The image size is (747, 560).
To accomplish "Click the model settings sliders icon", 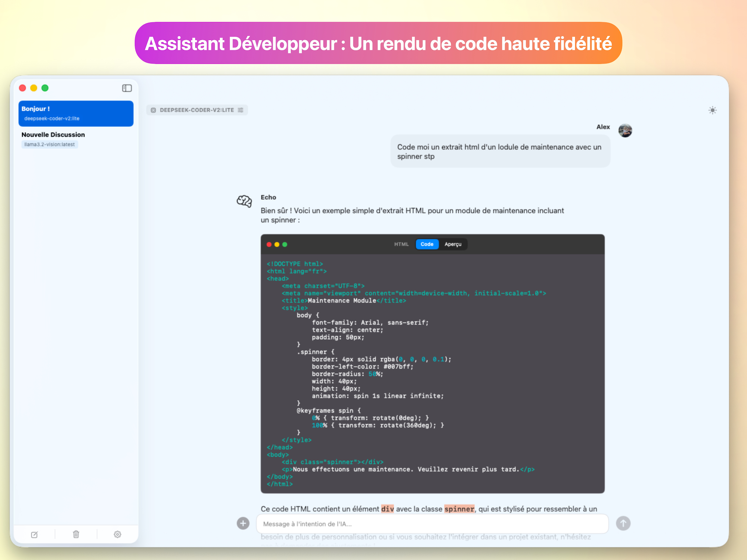I will click(241, 110).
